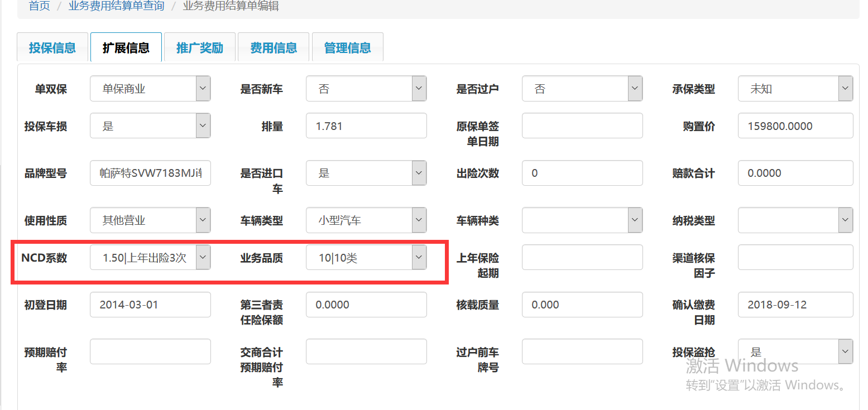Focus the 出险次数 input field
The width and height of the screenshot is (868, 410).
582,173
